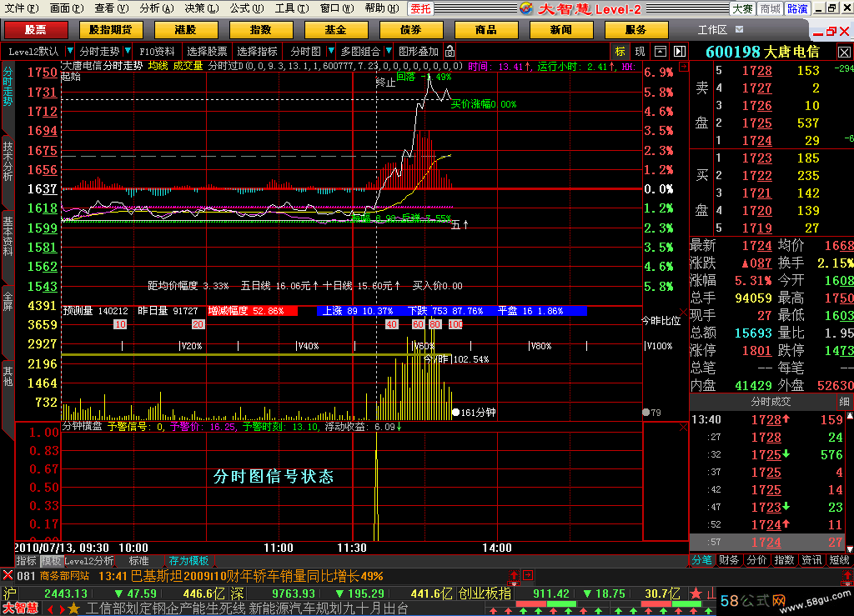Viewport: 854px width, 616px height.
Task: Select the 基金 category button
Action: tap(336, 30)
